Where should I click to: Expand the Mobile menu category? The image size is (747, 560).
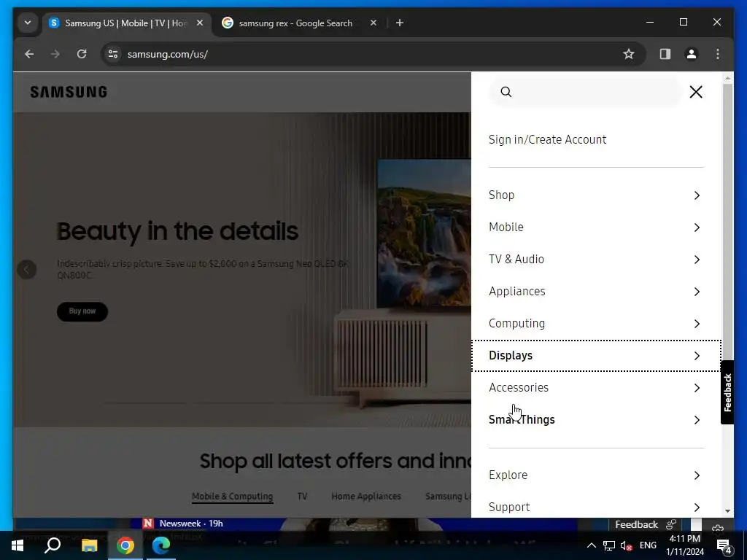click(596, 227)
